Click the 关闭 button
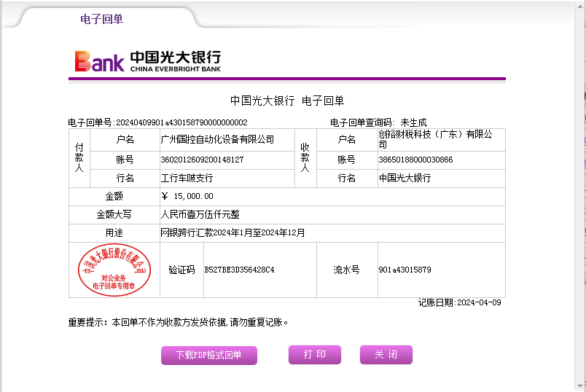 (x=386, y=354)
